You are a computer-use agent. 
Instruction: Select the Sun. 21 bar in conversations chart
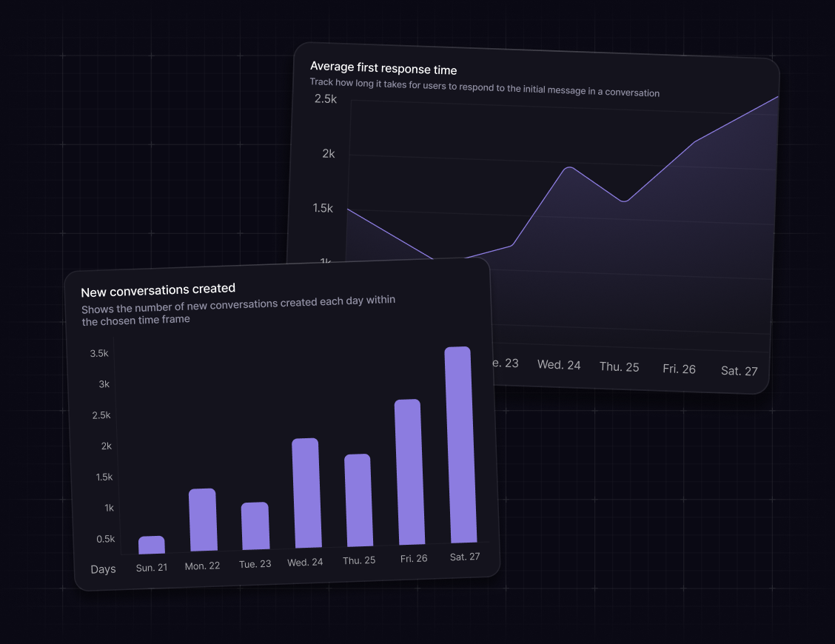coord(152,545)
